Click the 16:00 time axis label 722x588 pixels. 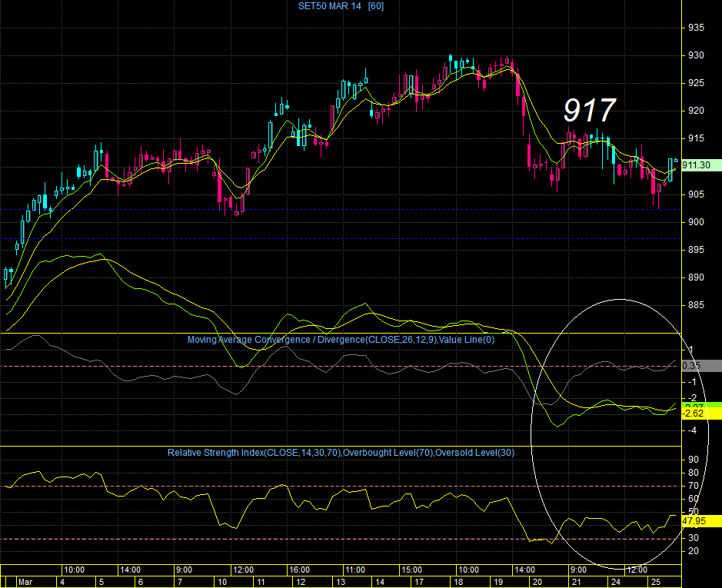pos(300,570)
